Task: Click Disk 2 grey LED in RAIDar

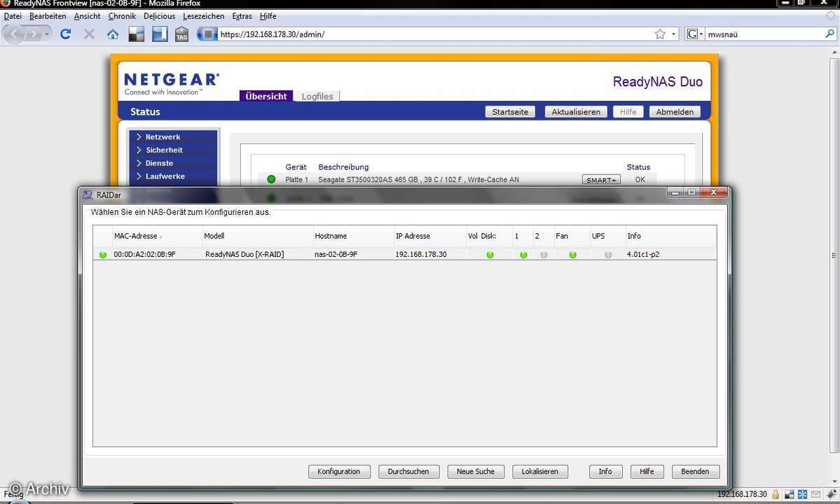Action: tap(544, 255)
